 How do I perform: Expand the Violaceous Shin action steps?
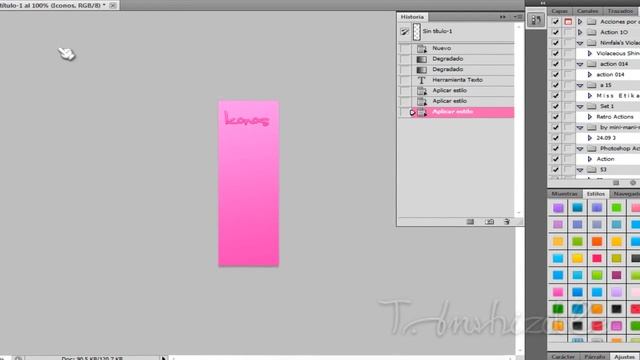590,53
